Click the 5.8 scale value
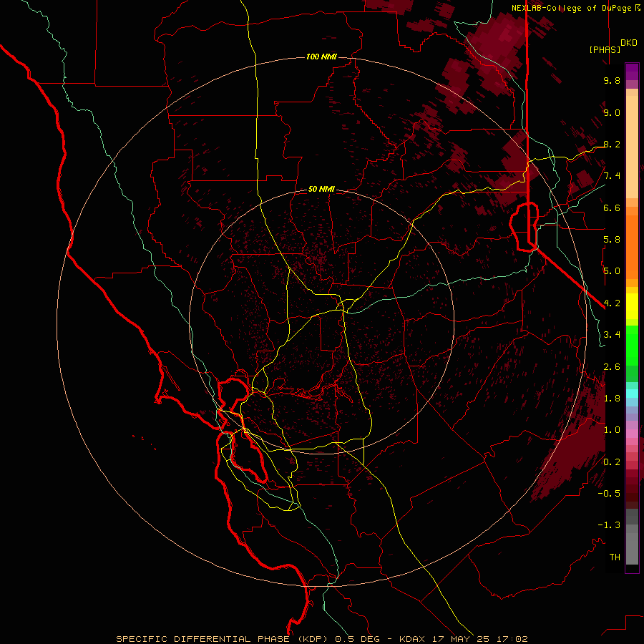The width and height of the screenshot is (644, 644). coord(612,240)
